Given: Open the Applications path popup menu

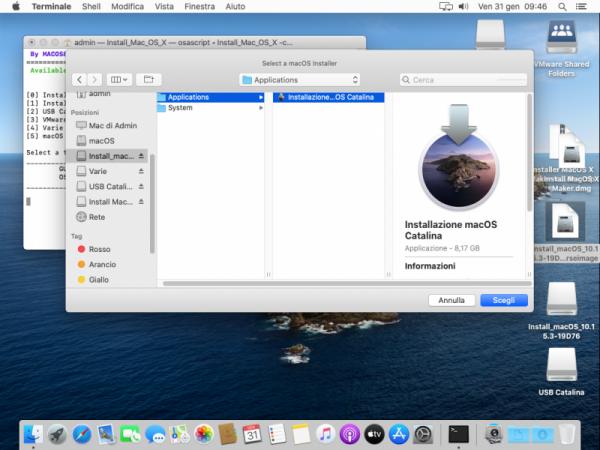Looking at the screenshot, I should coord(300,79).
